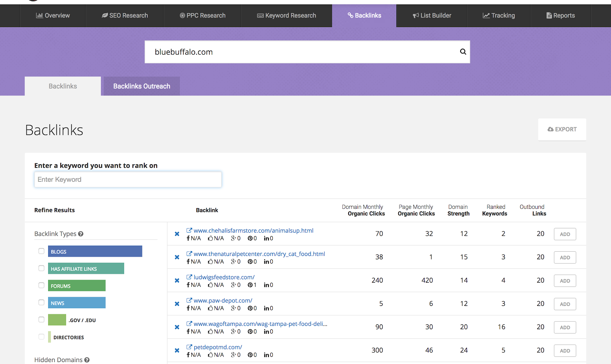The image size is (611, 364).
Task: Open the Keyword Research menu
Action: tap(286, 16)
